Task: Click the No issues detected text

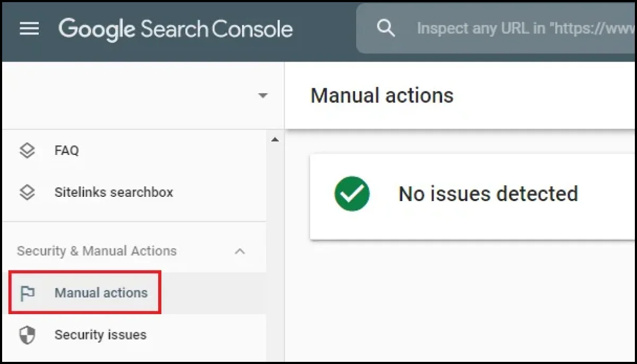Action: coord(488,194)
